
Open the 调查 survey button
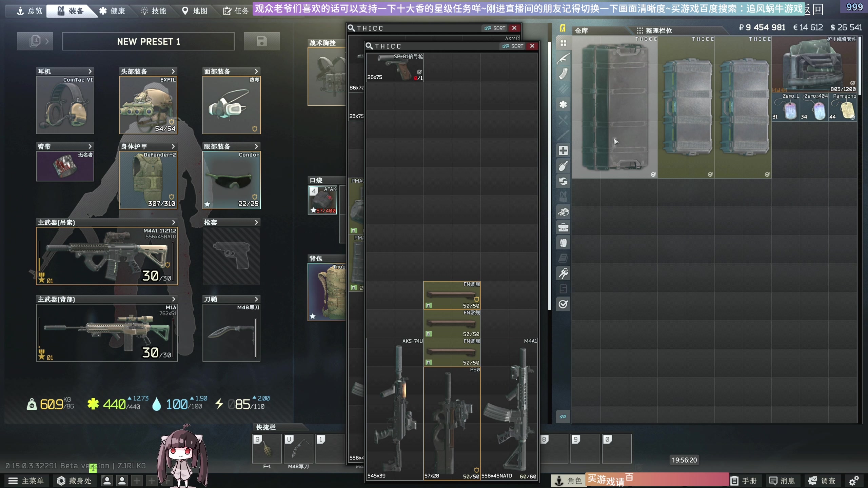pos(822,481)
